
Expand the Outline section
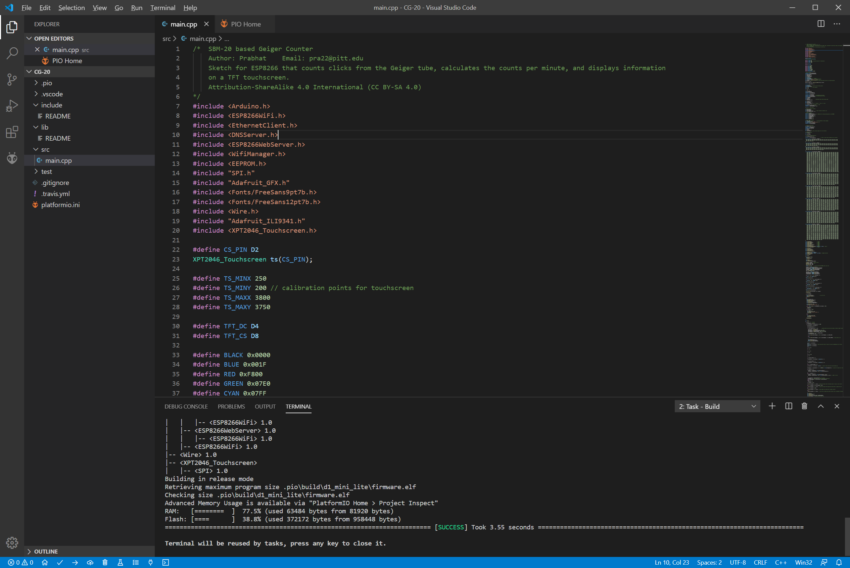46,551
